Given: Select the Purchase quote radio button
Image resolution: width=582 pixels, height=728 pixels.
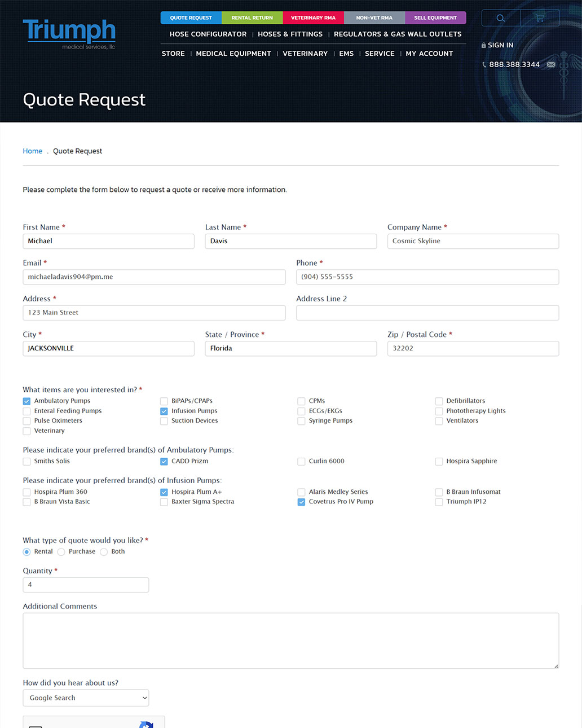Looking at the screenshot, I should coord(61,552).
